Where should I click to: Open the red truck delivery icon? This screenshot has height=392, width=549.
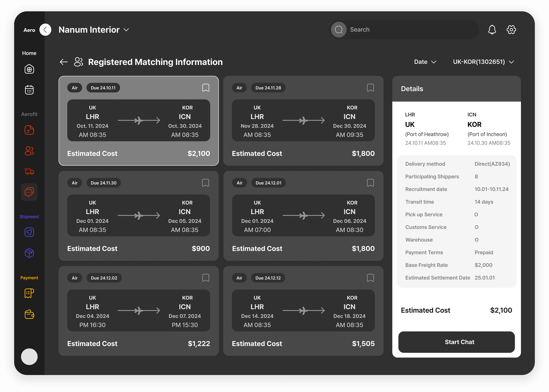[29, 172]
